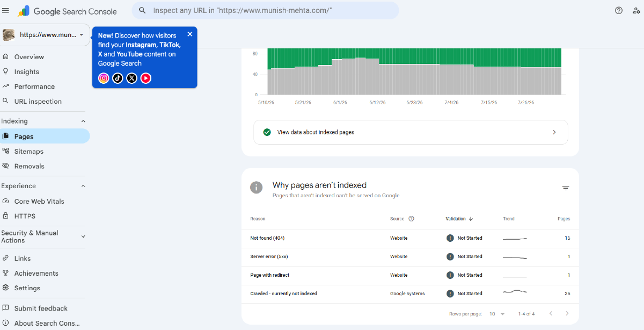The image size is (644, 330).
Task: Click trend sparkline for Crawled - currently not indexed
Action: (515, 293)
